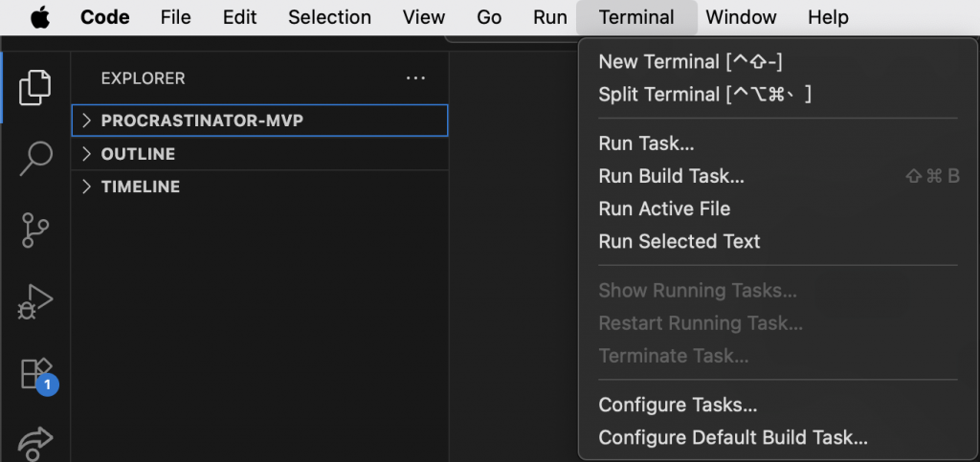The image size is (980, 462).
Task: Open the Run and Debug view icon
Action: coord(35,302)
